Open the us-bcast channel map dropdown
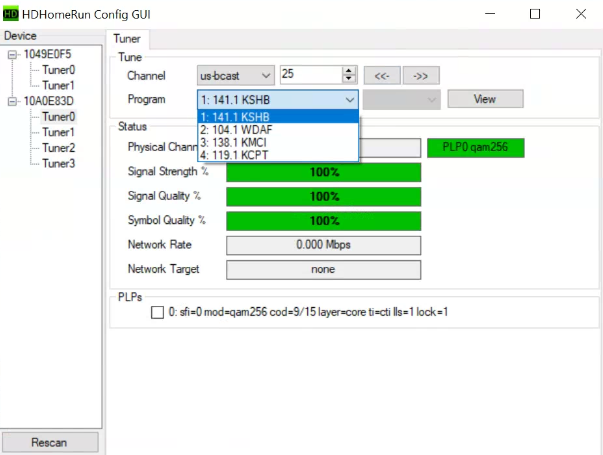603x455 pixels. point(236,75)
